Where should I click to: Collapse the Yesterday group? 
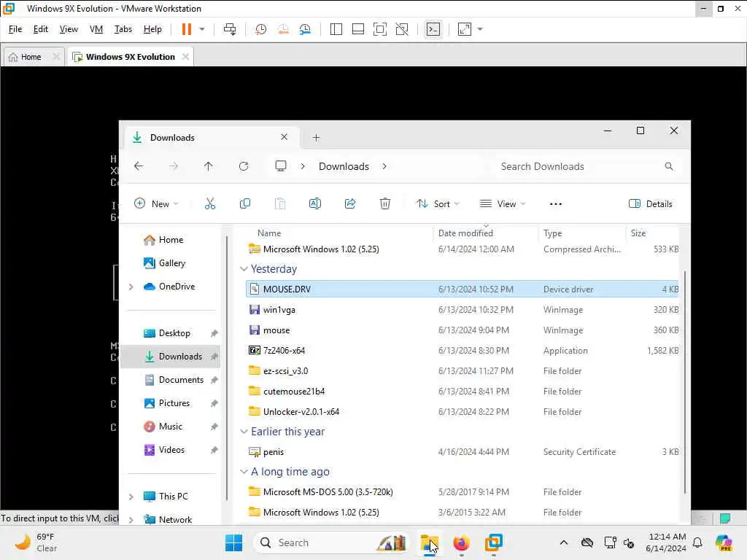[x=244, y=269]
